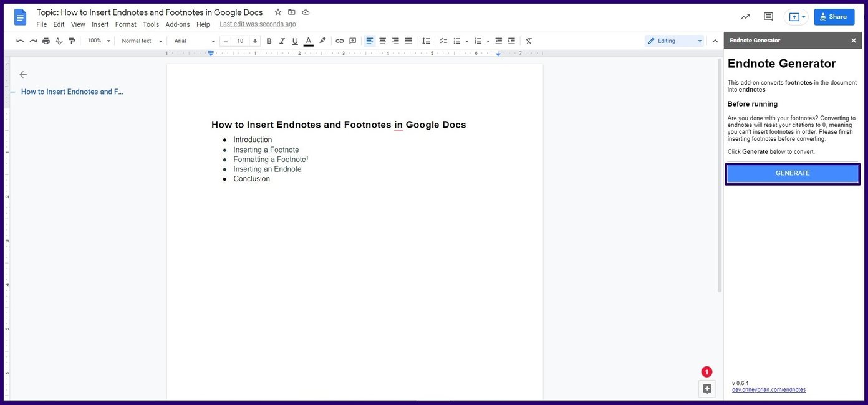Jump to the outline heading 'How to Insert Endnotes and F…'
Viewport: 868px width, 405px height.
[72, 92]
